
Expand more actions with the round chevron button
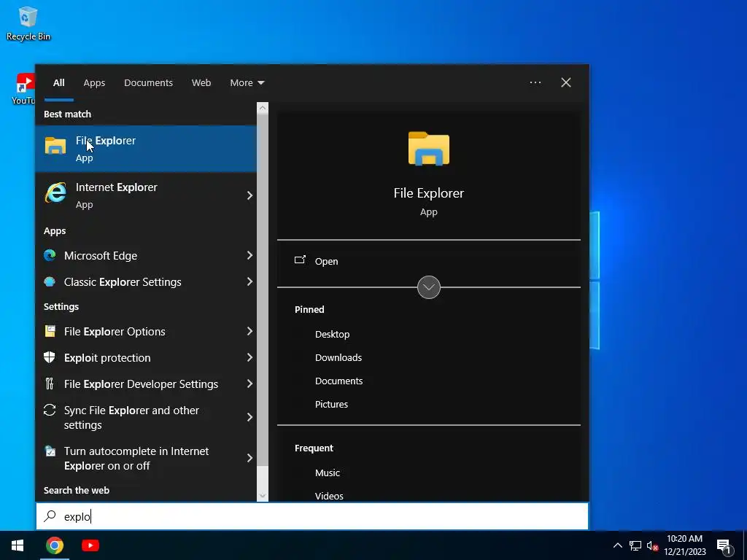[429, 287]
